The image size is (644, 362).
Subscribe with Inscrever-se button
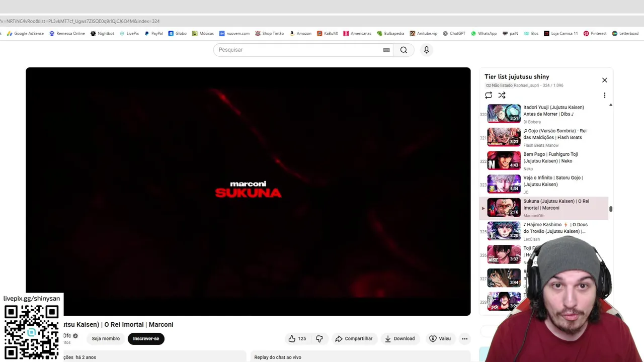tap(146, 339)
